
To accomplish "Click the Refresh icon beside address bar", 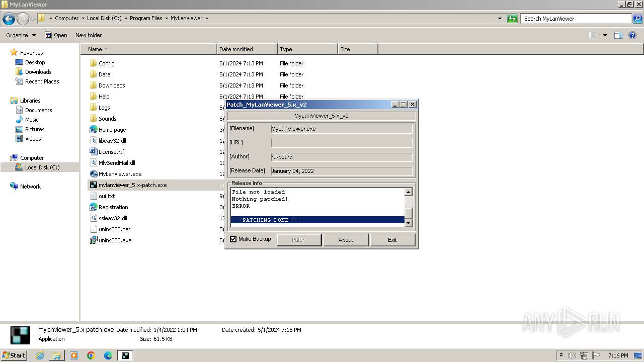I will pos(512,19).
